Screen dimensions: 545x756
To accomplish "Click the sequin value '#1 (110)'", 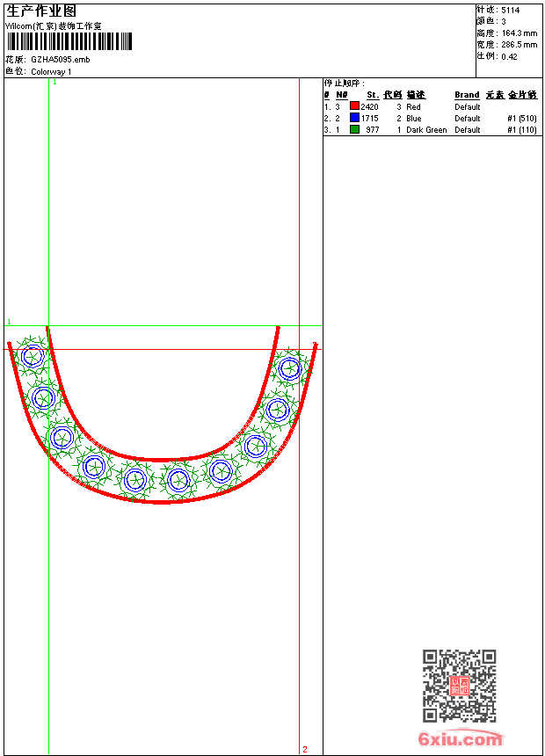I will (522, 130).
